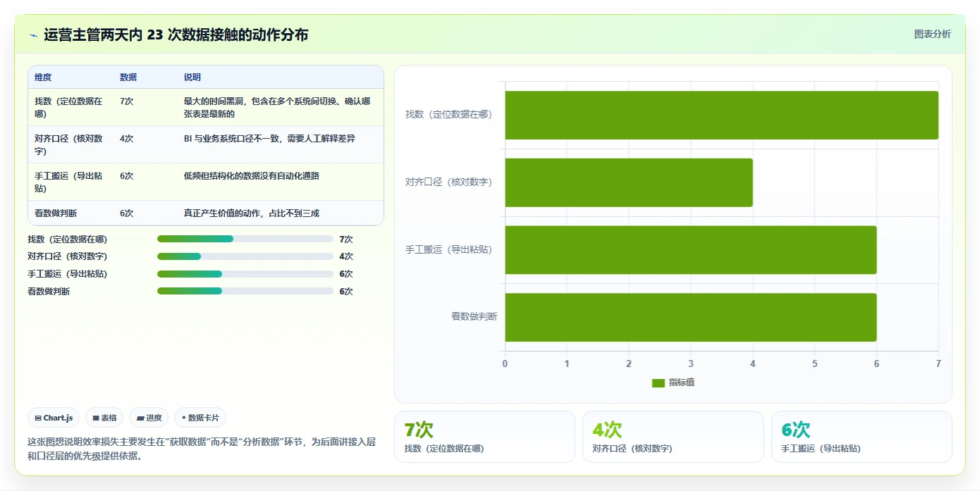Viewport: 980px width, 491px height.
Task: Click the x-axis tick label 4
Action: (x=752, y=363)
